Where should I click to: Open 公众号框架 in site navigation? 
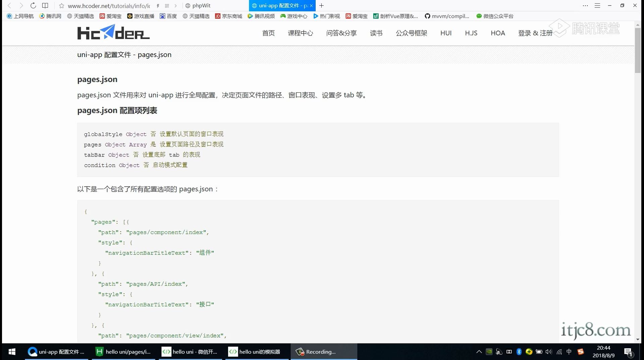point(411,33)
